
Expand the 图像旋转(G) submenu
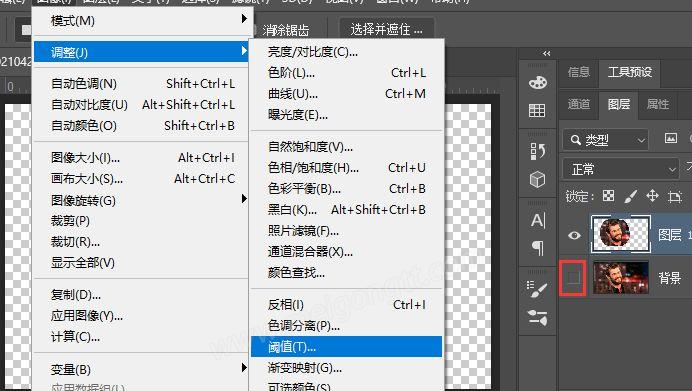141,200
